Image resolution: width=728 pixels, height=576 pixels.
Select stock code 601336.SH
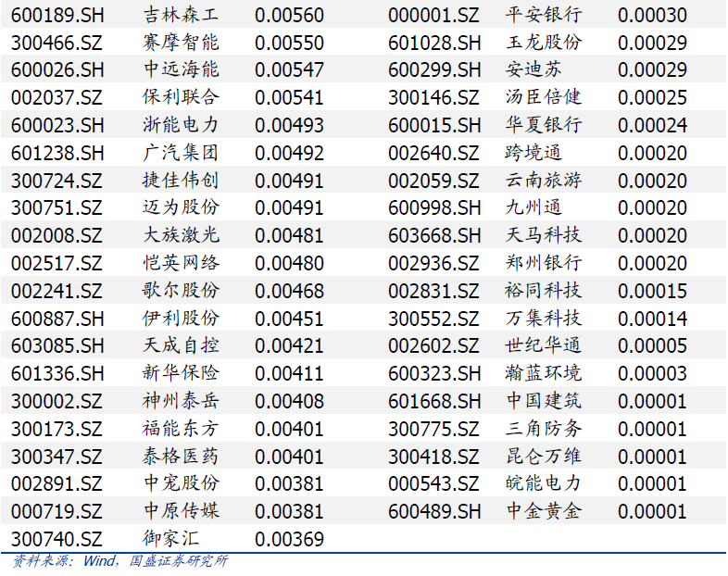(57, 373)
